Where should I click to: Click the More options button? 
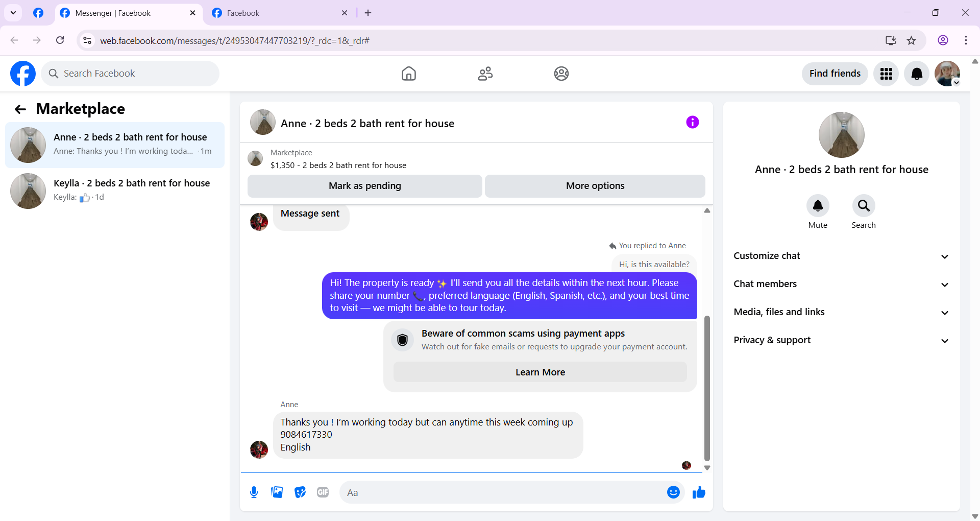tap(595, 186)
